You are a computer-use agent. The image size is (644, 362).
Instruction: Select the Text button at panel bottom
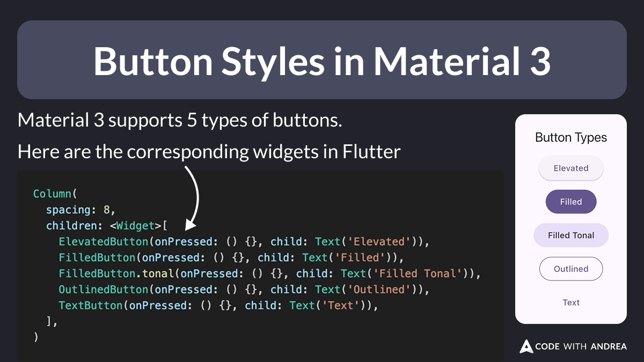(x=571, y=302)
